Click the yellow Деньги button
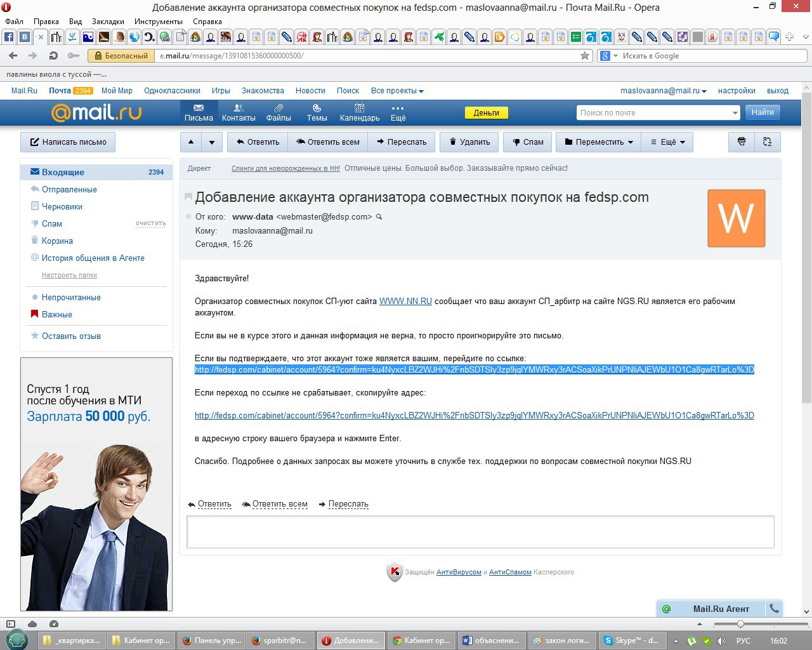Viewport: 812px width, 650px height. point(487,113)
